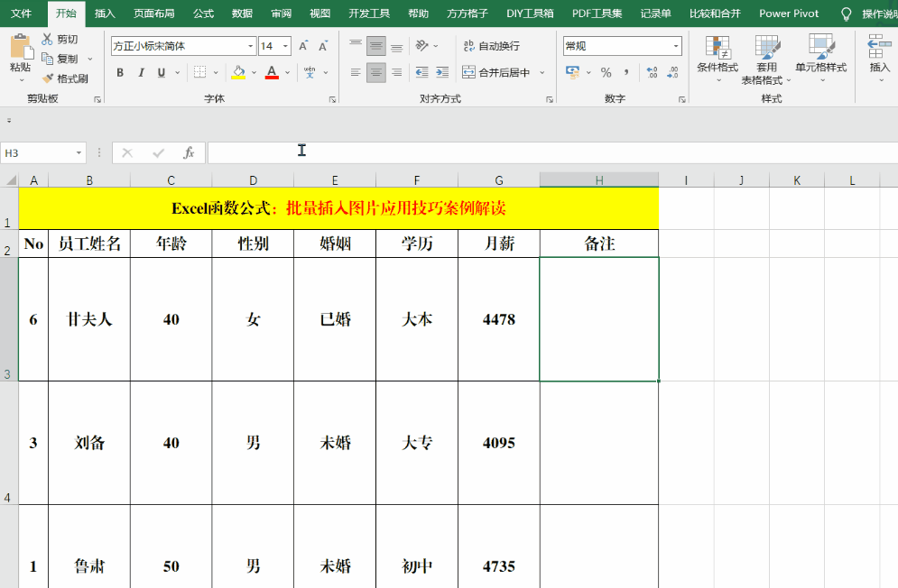Click the 备注 header cell
This screenshot has height=588, width=898.
tap(599, 243)
